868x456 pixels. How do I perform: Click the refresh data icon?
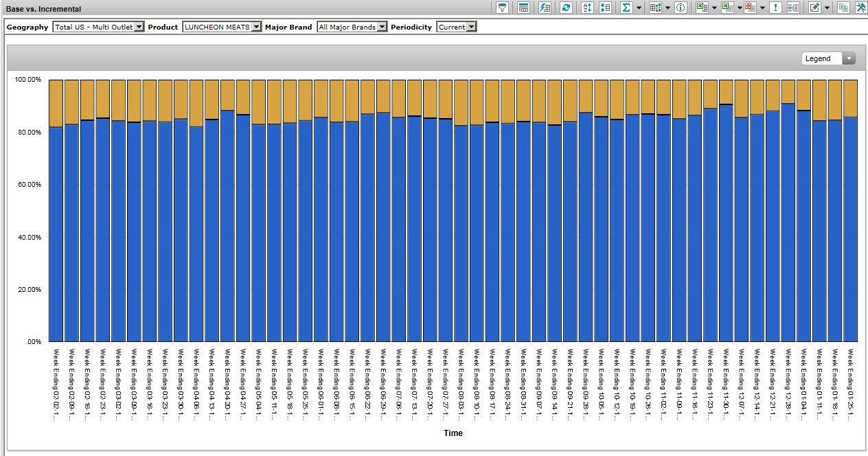click(x=566, y=8)
